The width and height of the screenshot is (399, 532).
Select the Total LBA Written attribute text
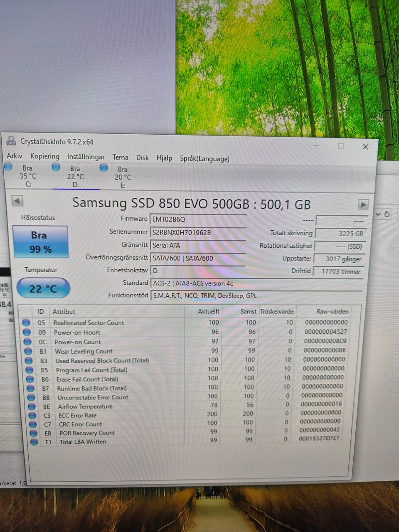(x=83, y=442)
